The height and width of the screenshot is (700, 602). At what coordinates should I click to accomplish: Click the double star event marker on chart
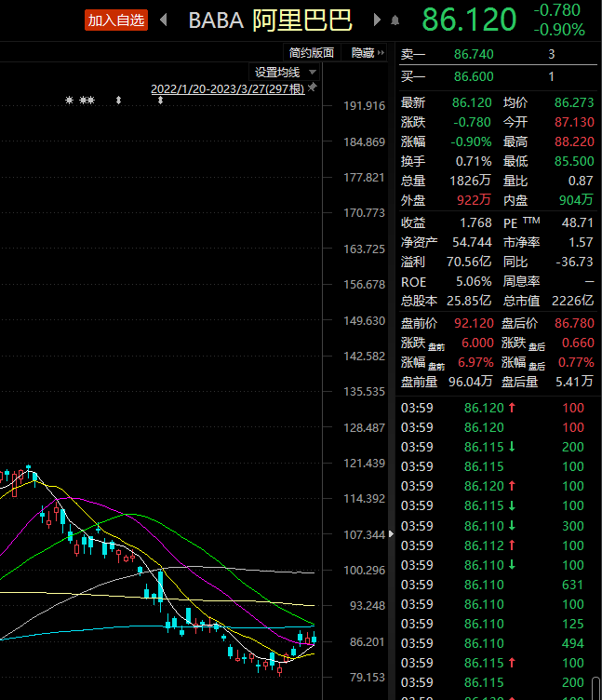click(87, 101)
